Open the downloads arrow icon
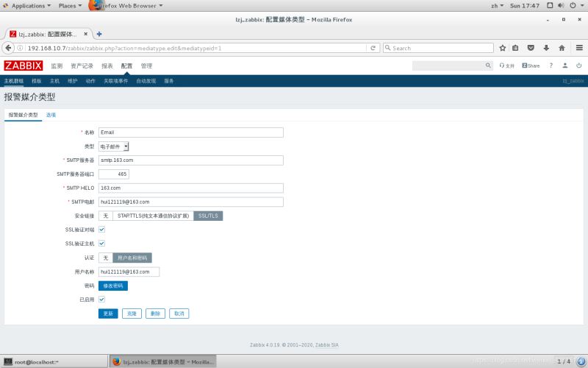 pyautogui.click(x=546, y=48)
